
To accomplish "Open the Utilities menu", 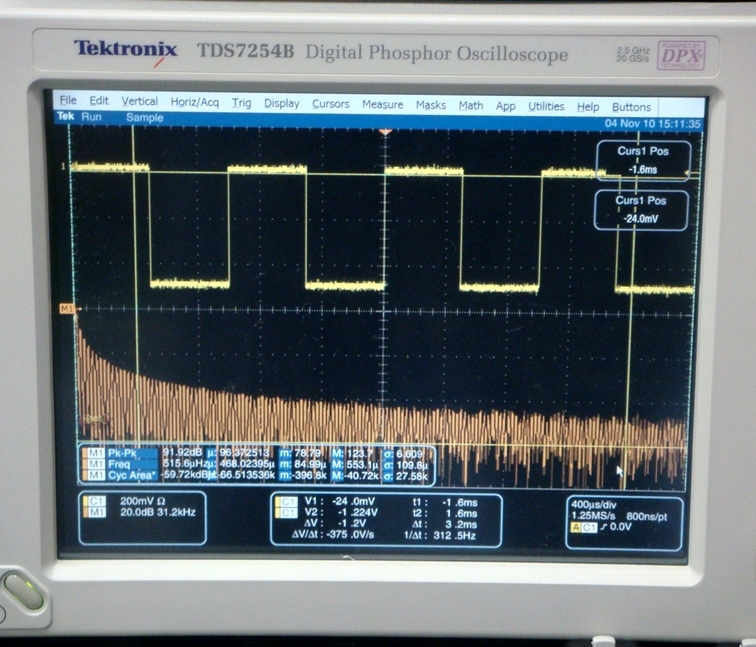I will pos(546,106).
